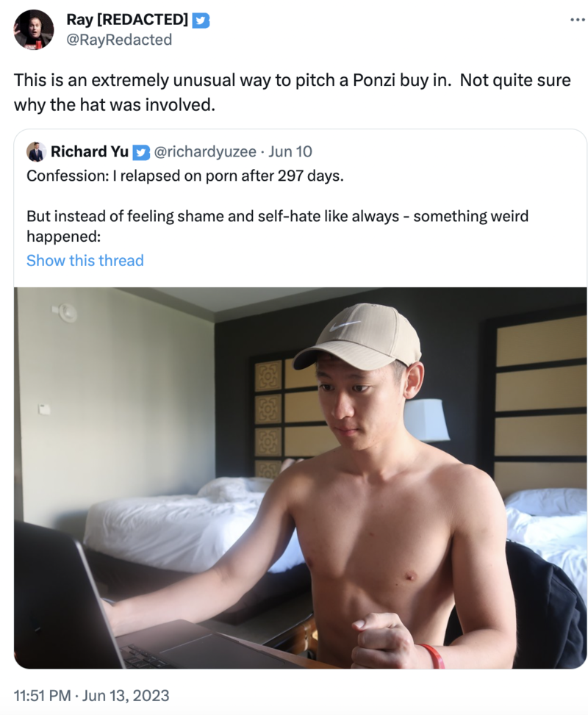Click the Jun 10 quoted tweet date
This screenshot has width=588, height=715.
[290, 152]
